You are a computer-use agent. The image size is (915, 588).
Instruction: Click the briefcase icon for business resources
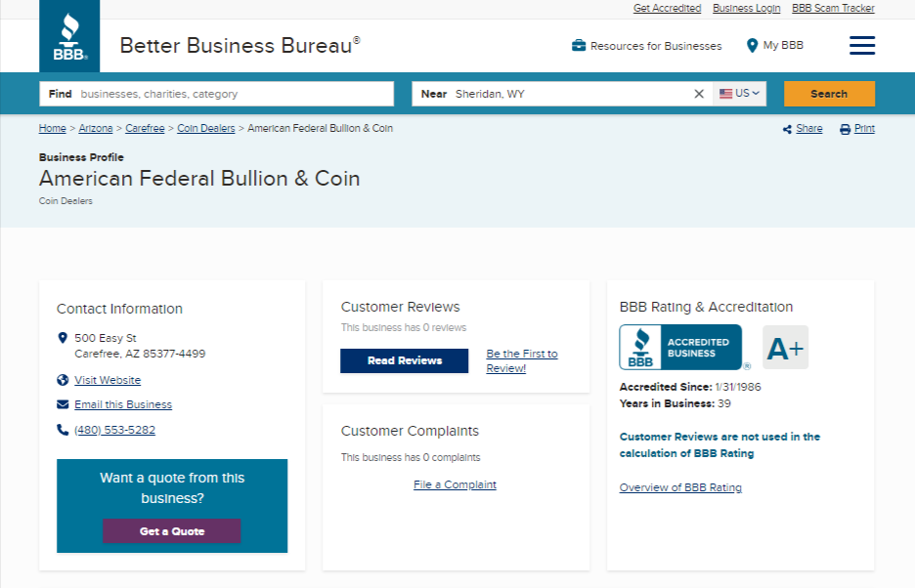pos(579,46)
